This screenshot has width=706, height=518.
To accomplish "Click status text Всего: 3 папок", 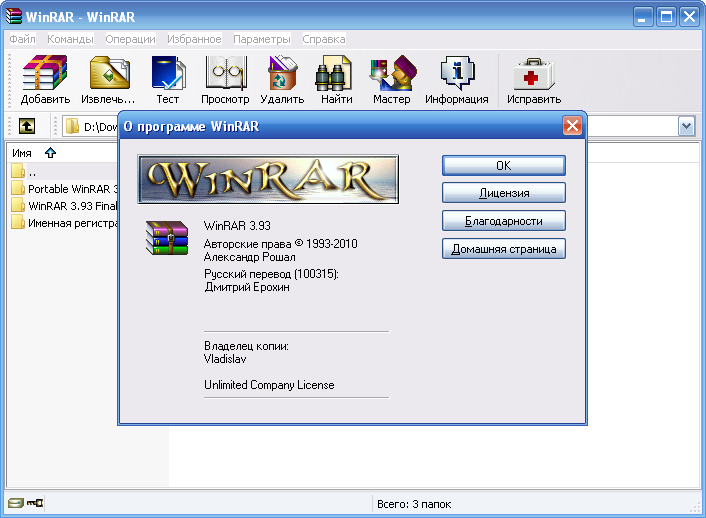I will pos(414,504).
